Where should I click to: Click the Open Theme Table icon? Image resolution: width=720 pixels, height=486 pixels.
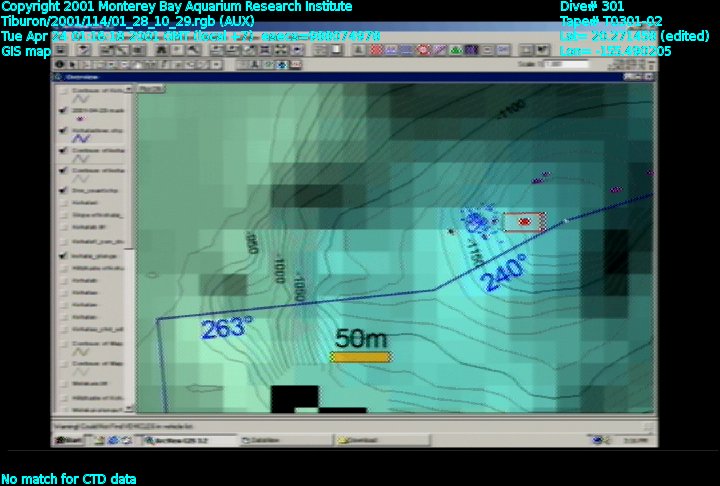click(x=137, y=50)
